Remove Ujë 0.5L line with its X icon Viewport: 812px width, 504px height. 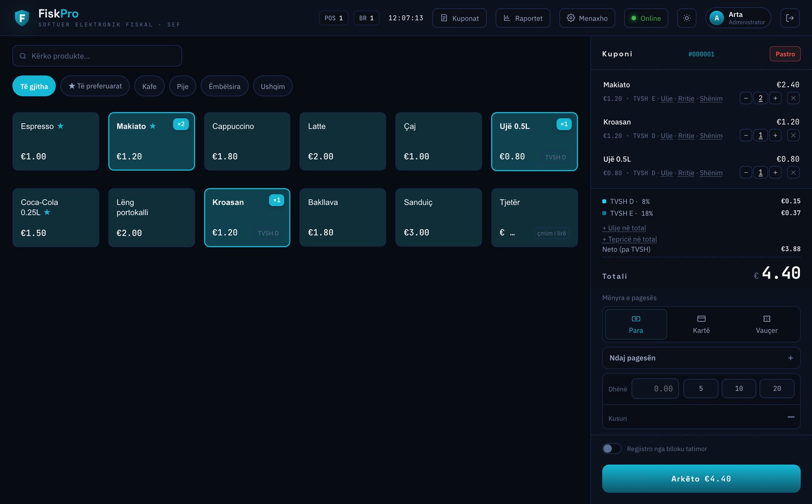tap(794, 173)
